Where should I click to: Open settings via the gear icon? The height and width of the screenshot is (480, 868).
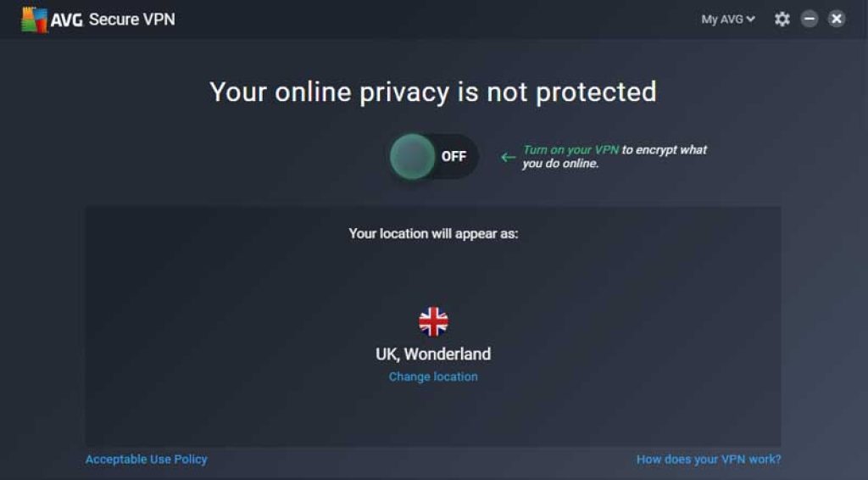point(782,20)
